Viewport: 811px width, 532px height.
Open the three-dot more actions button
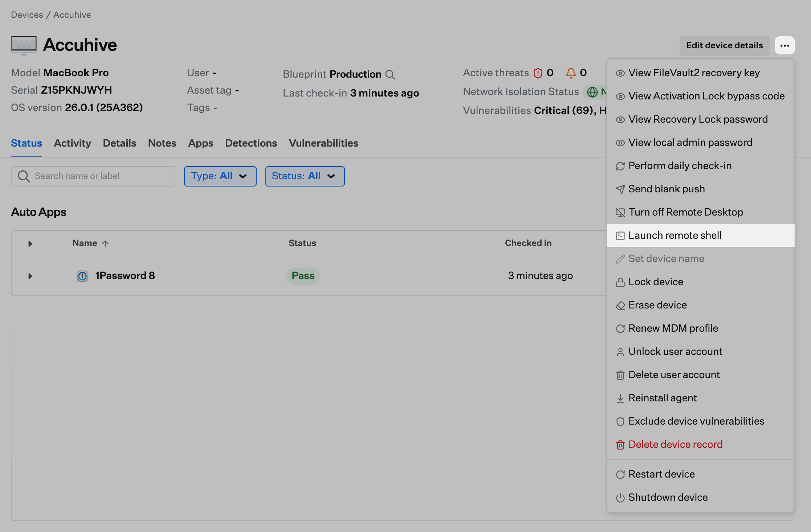784,45
